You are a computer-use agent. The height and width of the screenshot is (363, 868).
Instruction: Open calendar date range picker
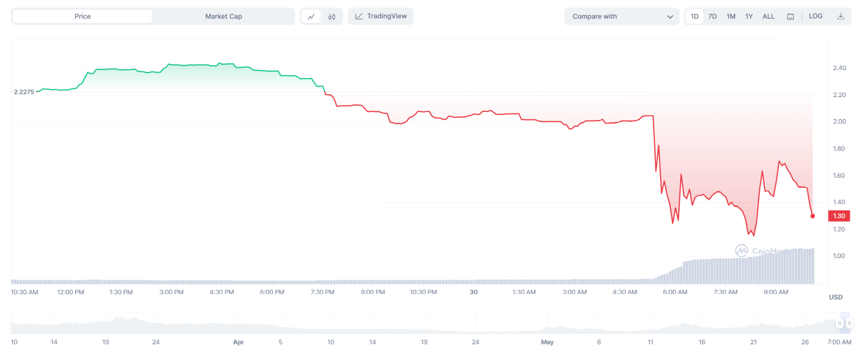click(790, 17)
